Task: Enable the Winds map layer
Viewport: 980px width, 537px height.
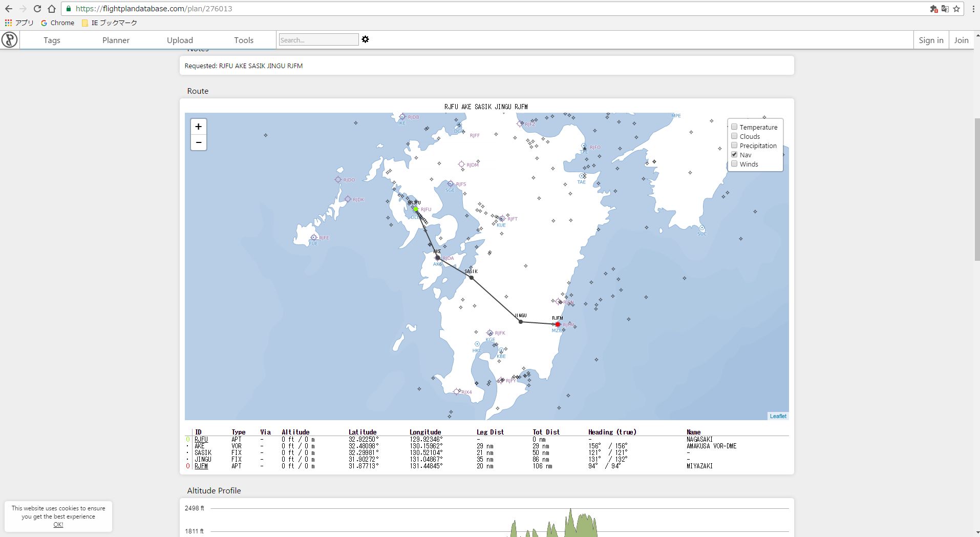Action: [734, 164]
